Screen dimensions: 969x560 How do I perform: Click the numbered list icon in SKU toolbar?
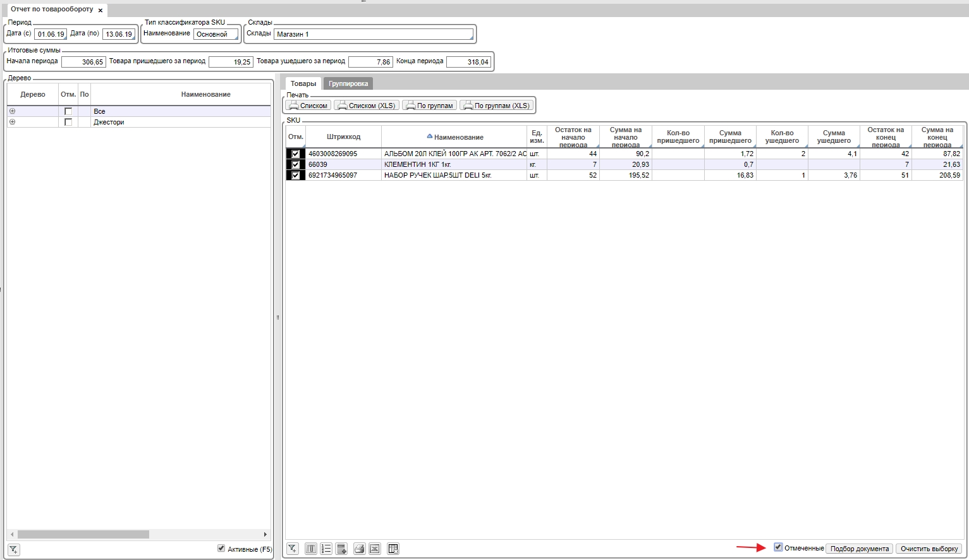[326, 549]
